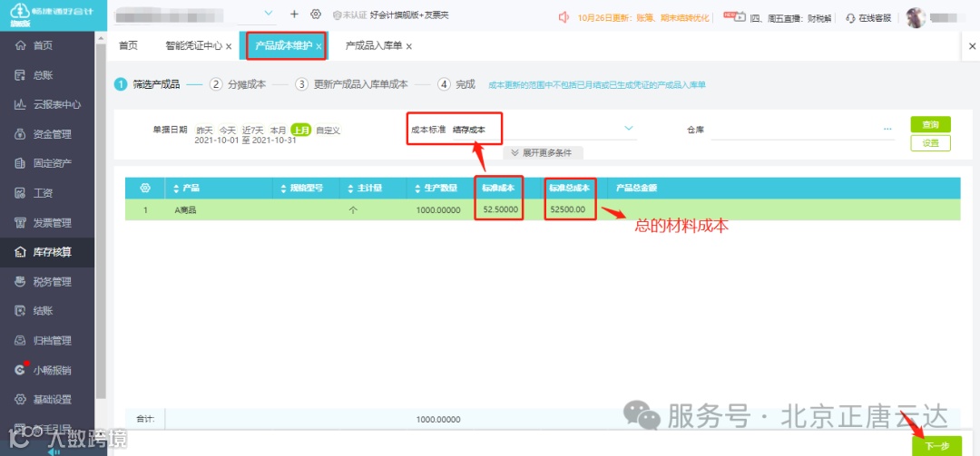Switch to the 产品成本维护 tab
980x456 pixels.
[283, 46]
